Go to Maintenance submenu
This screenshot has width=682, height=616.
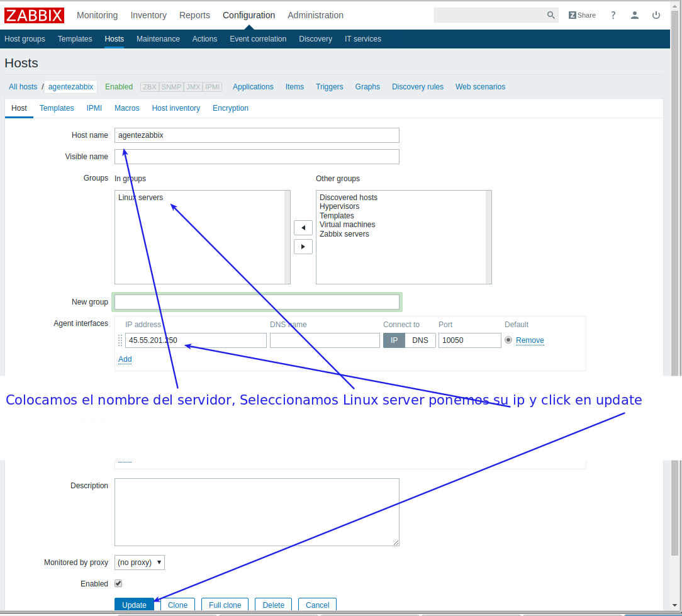click(x=158, y=39)
